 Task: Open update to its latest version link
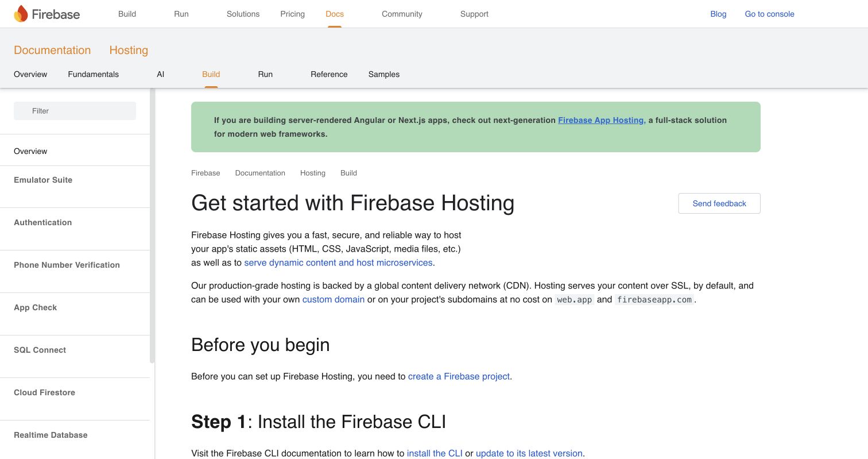(529, 453)
